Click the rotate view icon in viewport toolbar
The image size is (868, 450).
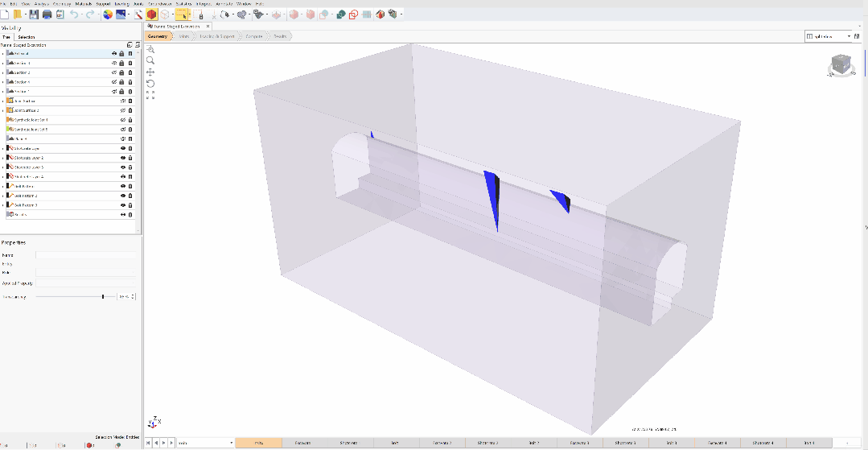(150, 83)
